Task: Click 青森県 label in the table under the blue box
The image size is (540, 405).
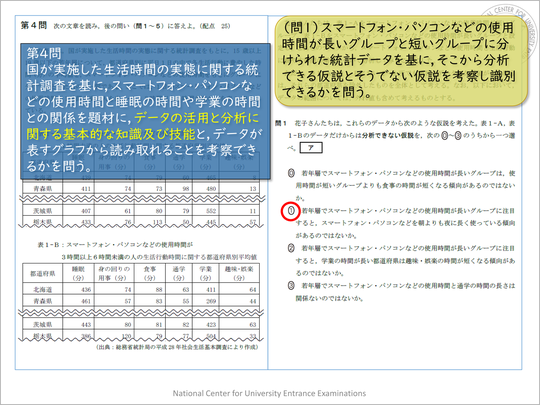Action: [42, 188]
